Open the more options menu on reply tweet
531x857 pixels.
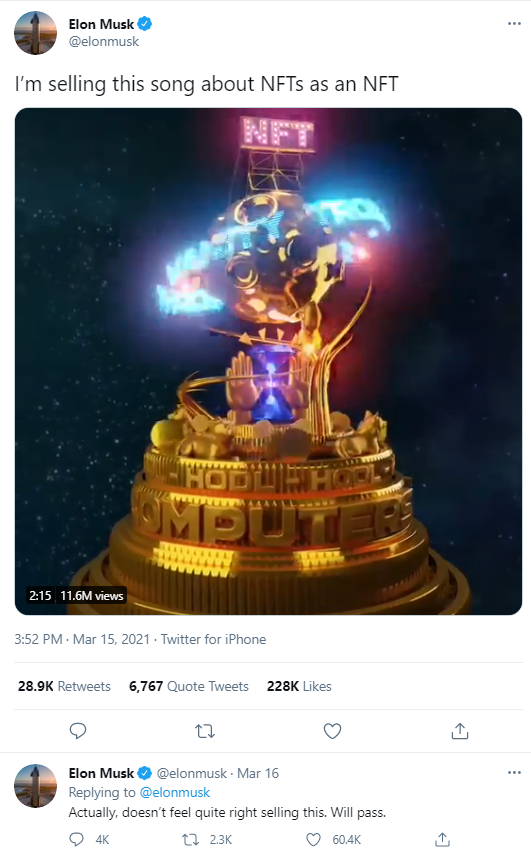pyautogui.click(x=514, y=772)
